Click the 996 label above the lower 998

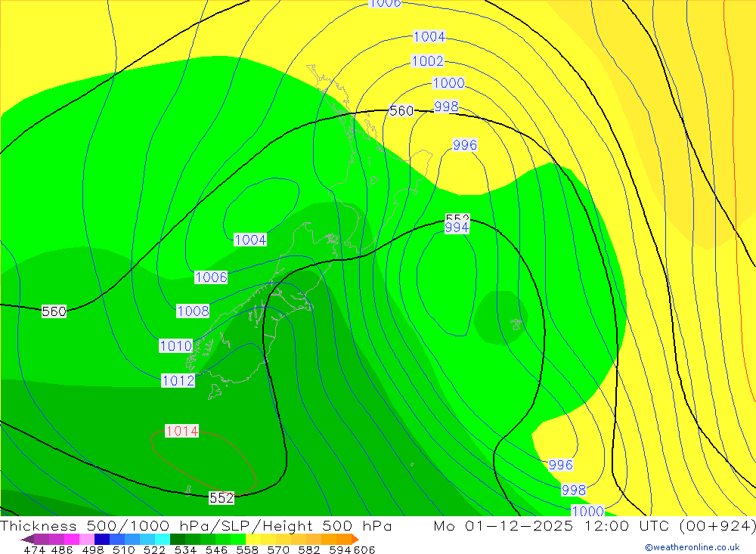pos(561,464)
